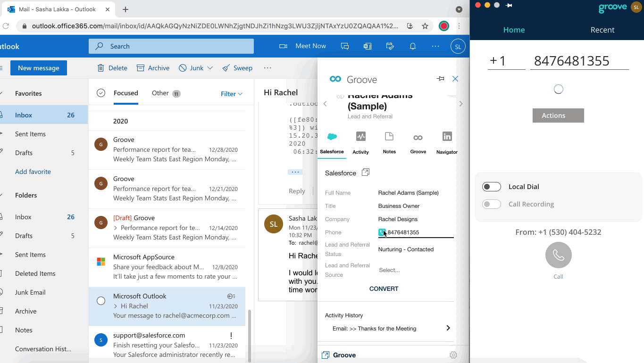Open LinkedIn Navigator tab
The image size is (644, 363).
coord(447,143)
